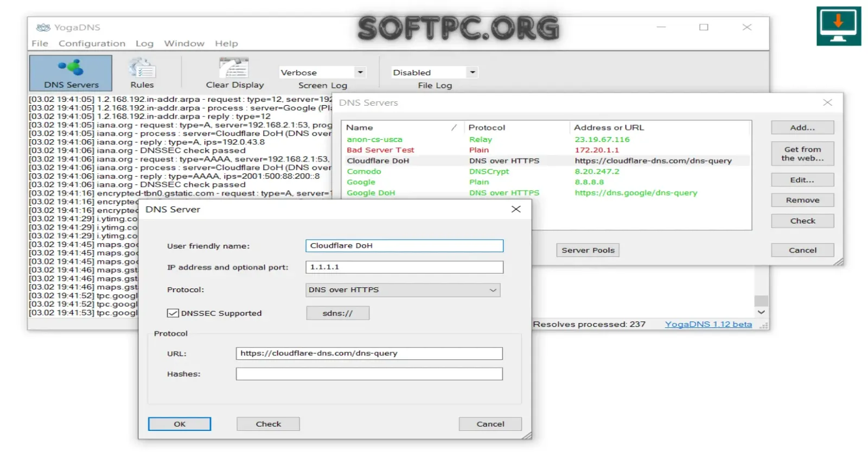Click the https://dns.google/dns-query address cell
This screenshot has height=465, width=868.
point(636,193)
